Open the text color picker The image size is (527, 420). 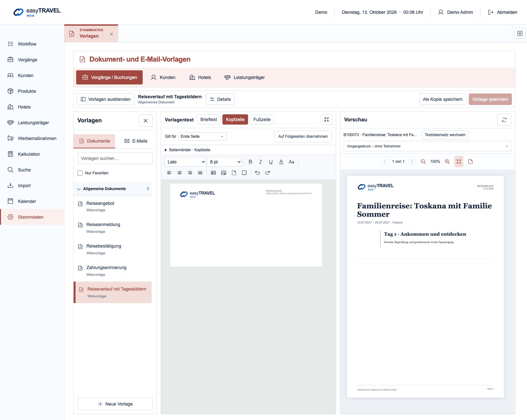281,162
